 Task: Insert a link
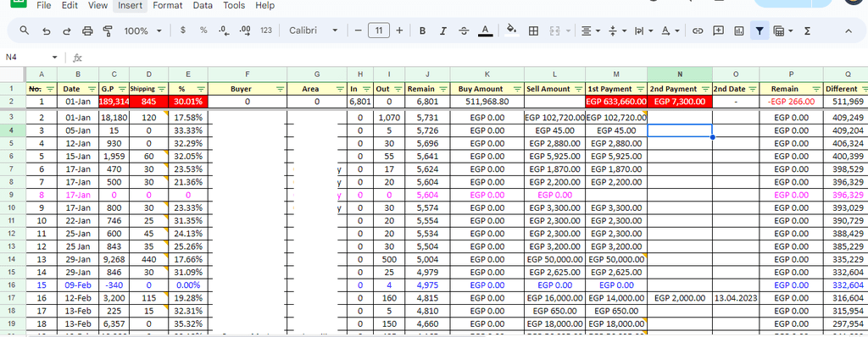pyautogui.click(x=698, y=31)
